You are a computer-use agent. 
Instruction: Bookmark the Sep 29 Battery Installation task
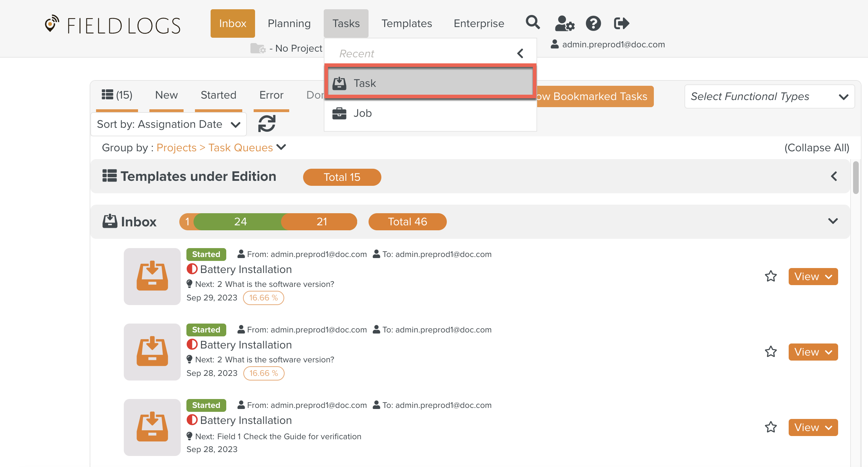point(771,276)
